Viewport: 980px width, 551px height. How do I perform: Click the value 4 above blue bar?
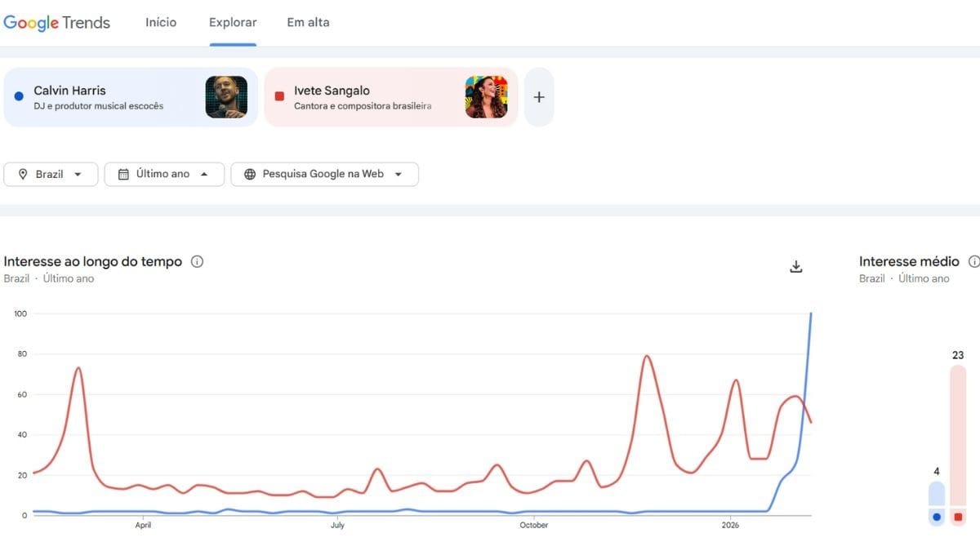pos(937,472)
